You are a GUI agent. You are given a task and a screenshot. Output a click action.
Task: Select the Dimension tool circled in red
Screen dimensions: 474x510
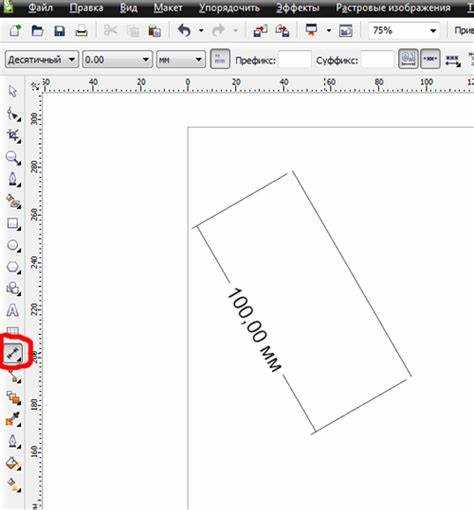(x=14, y=353)
